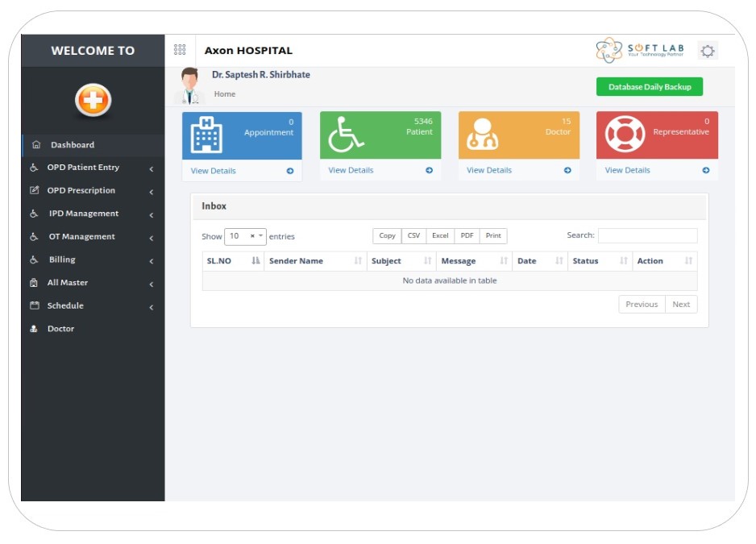This screenshot has width=756, height=544.
Task: Click the Appointment building icon
Action: click(x=206, y=135)
